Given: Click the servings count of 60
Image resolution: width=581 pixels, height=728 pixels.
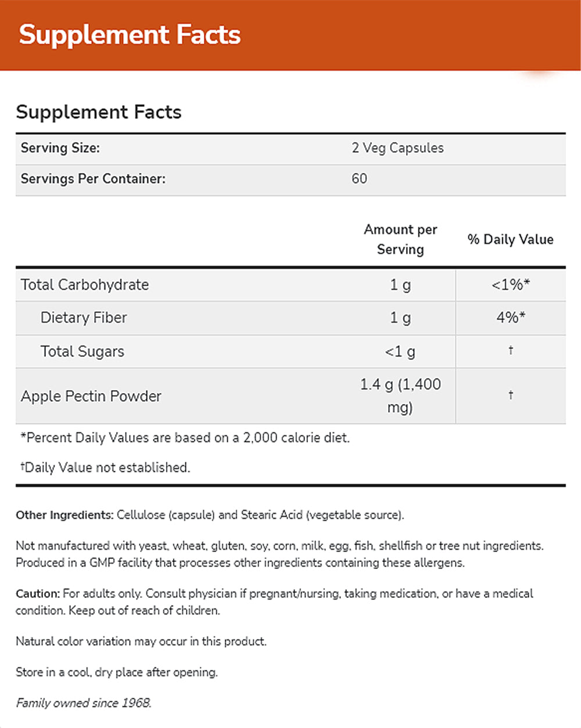Looking at the screenshot, I should click(x=359, y=179).
